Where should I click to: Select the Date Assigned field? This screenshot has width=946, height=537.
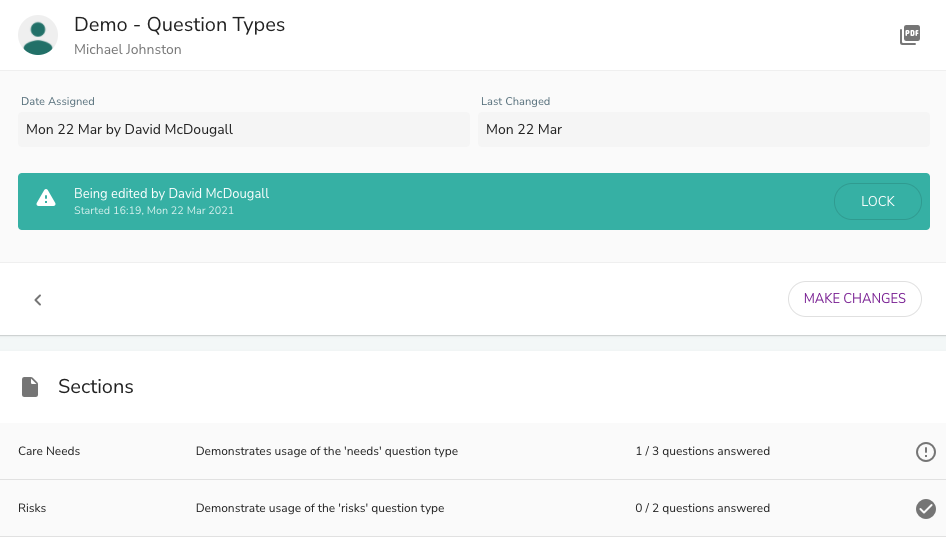click(244, 129)
